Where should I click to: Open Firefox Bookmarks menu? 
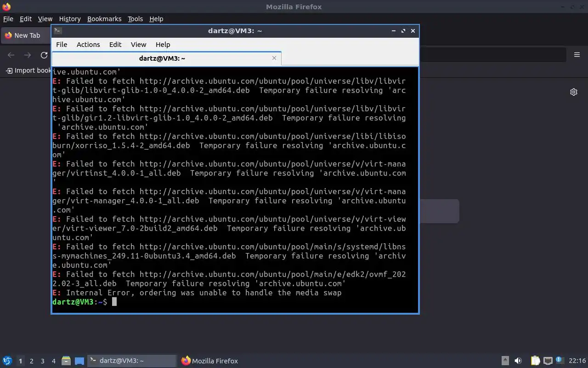104,19
